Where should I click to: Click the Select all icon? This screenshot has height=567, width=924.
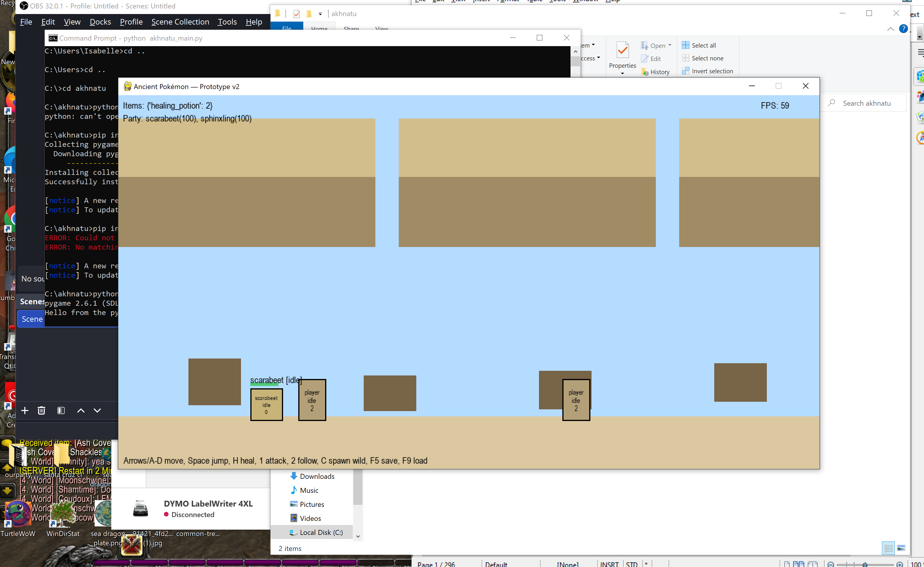[x=685, y=45]
